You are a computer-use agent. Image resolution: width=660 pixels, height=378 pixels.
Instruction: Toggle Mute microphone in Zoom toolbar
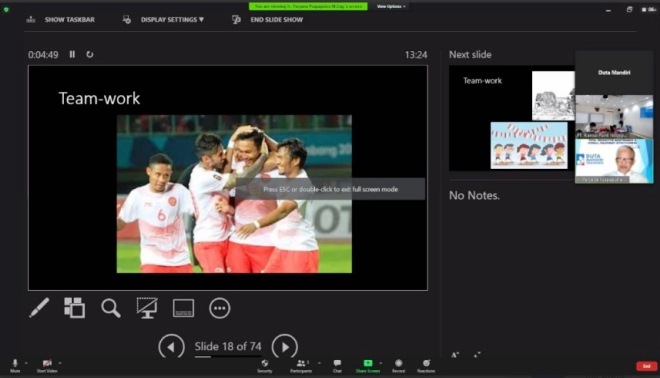[x=15, y=365]
